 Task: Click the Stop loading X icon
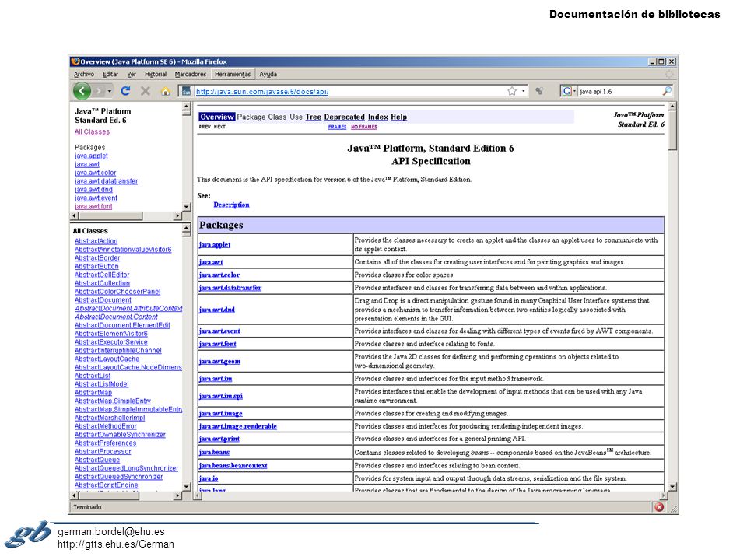(x=146, y=91)
